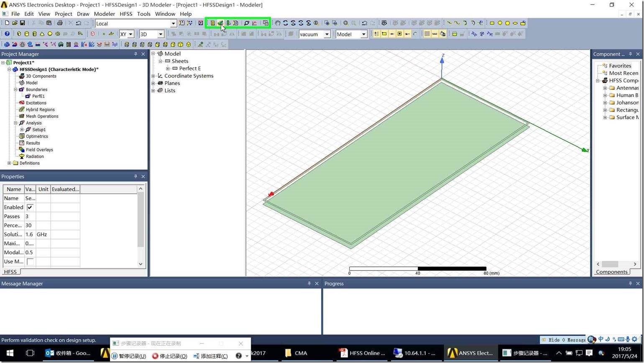Click the 停止记录 stop record button
644x363 pixels.
pyautogui.click(x=169, y=356)
